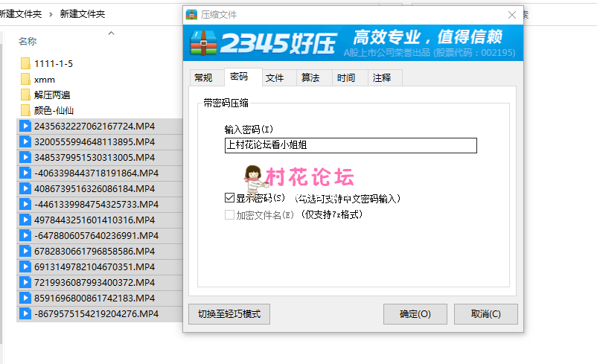
Task: Select folder name 1111-1-5
Action: click(54, 63)
